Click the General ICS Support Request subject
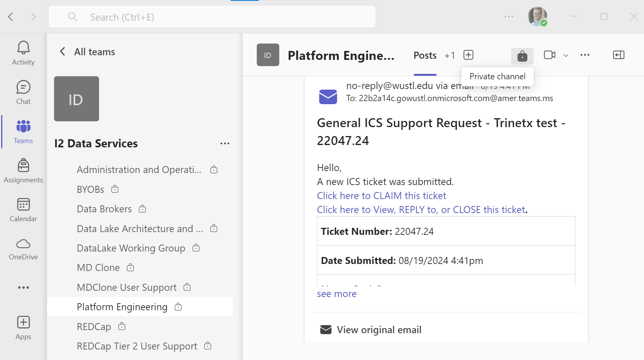The image size is (644, 360). coord(441,132)
